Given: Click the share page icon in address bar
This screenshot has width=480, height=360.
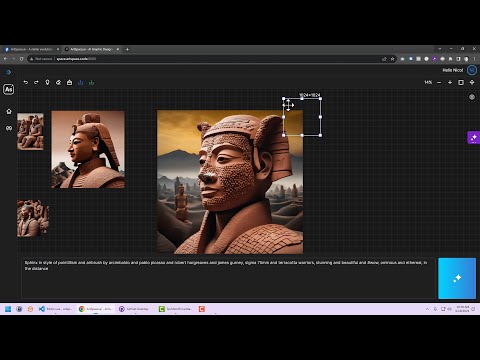Looking at the screenshot, I should pyautogui.click(x=384, y=59).
